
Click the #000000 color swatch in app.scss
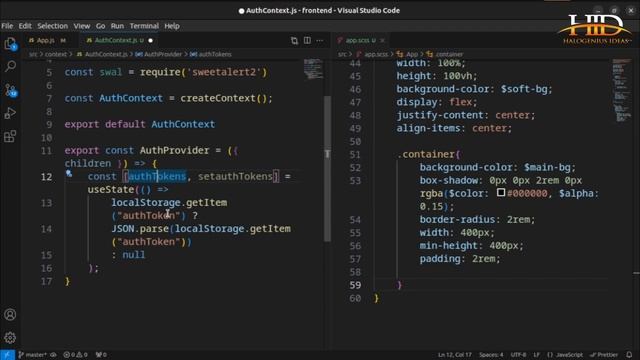coord(501,192)
